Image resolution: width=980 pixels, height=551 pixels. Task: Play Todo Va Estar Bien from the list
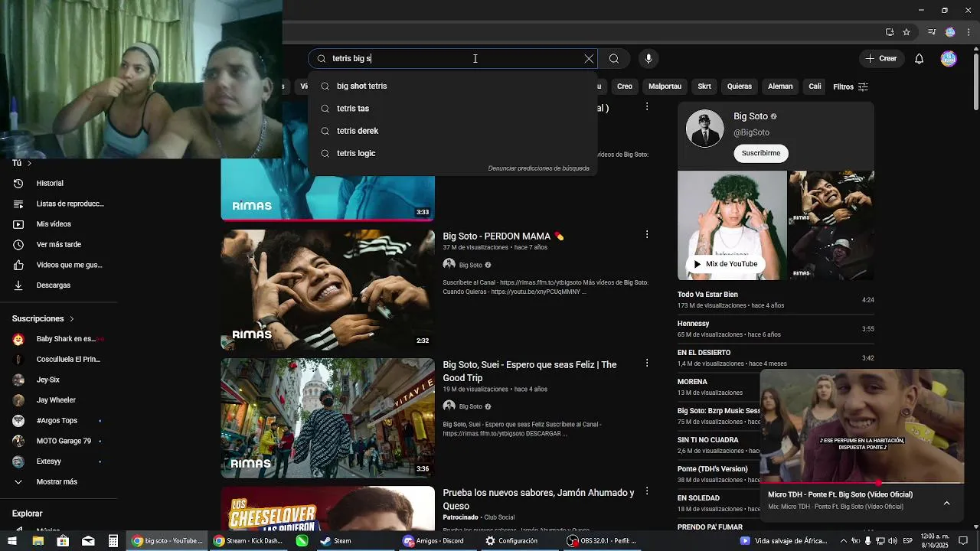(776, 300)
